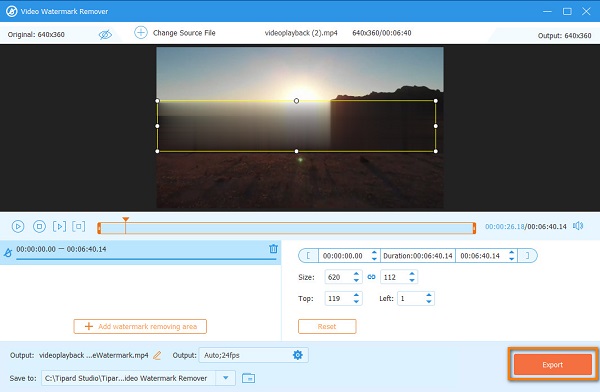Click the Video Watermark Remover app logo
The height and width of the screenshot is (392, 600).
pyautogui.click(x=11, y=11)
